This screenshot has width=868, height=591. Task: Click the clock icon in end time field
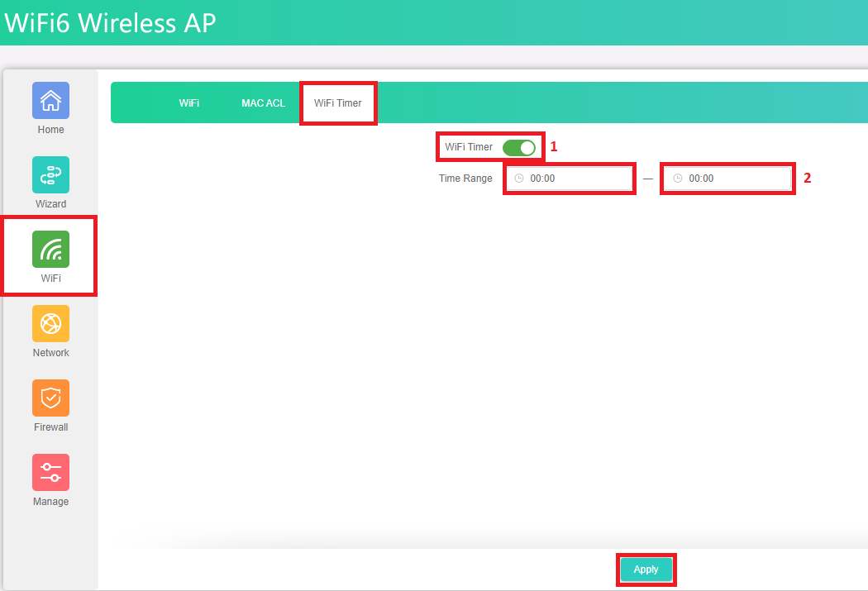678,179
